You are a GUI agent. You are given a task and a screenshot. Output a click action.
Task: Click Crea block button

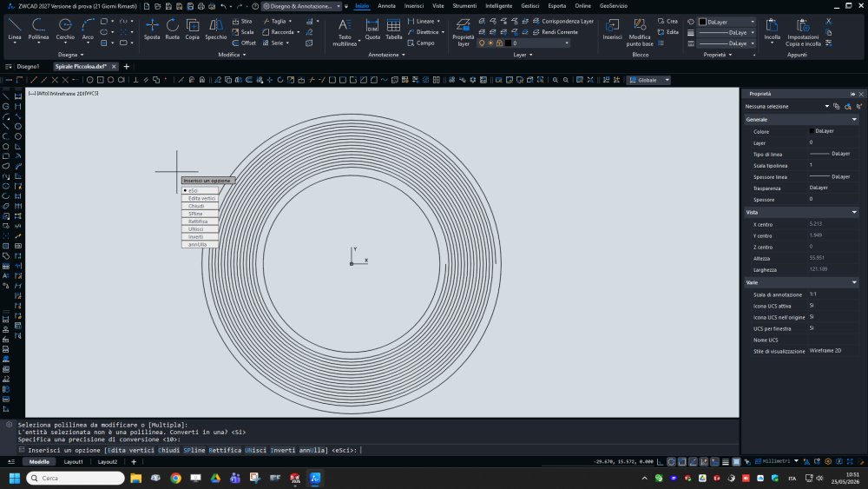tap(667, 21)
